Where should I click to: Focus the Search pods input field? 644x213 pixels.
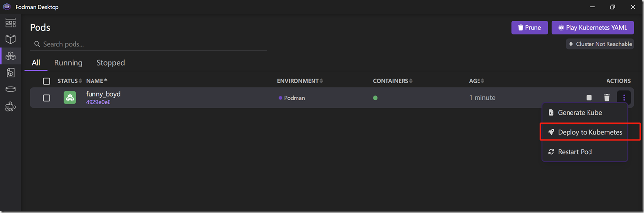pyautogui.click(x=151, y=44)
